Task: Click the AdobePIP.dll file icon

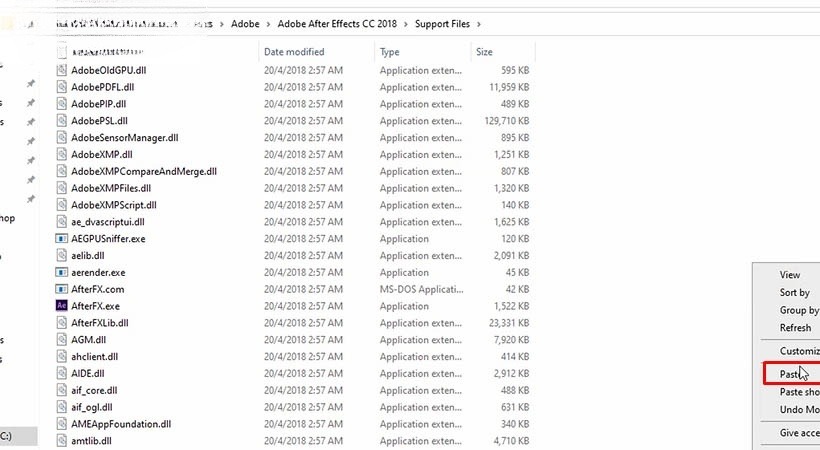Action: 62,104
